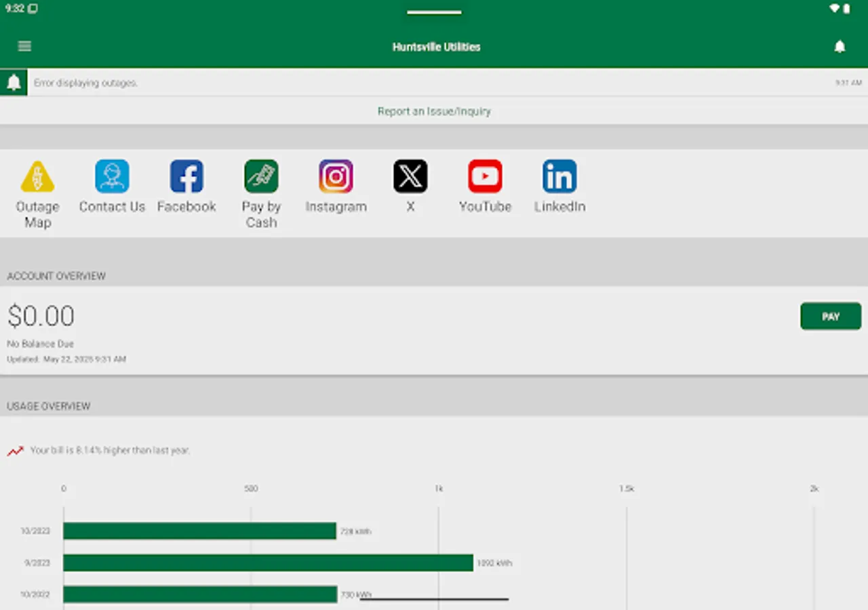The width and height of the screenshot is (868, 610).
Task: Open Report an Issue/Inquiry
Action: pyautogui.click(x=434, y=111)
